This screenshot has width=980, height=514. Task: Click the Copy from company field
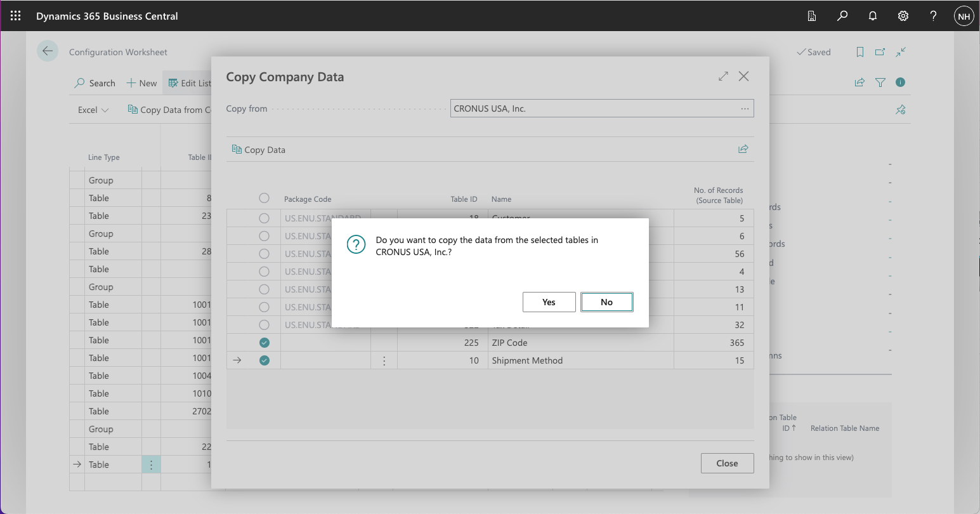(x=593, y=109)
